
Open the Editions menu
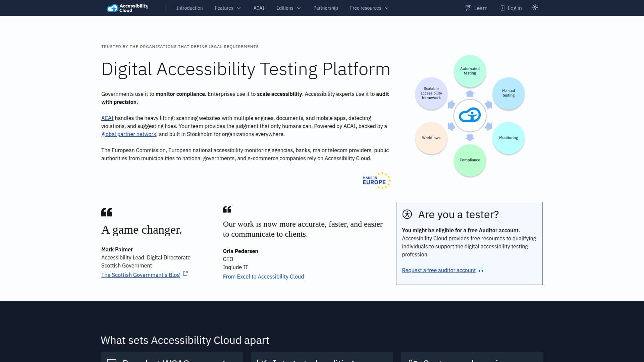tap(288, 8)
